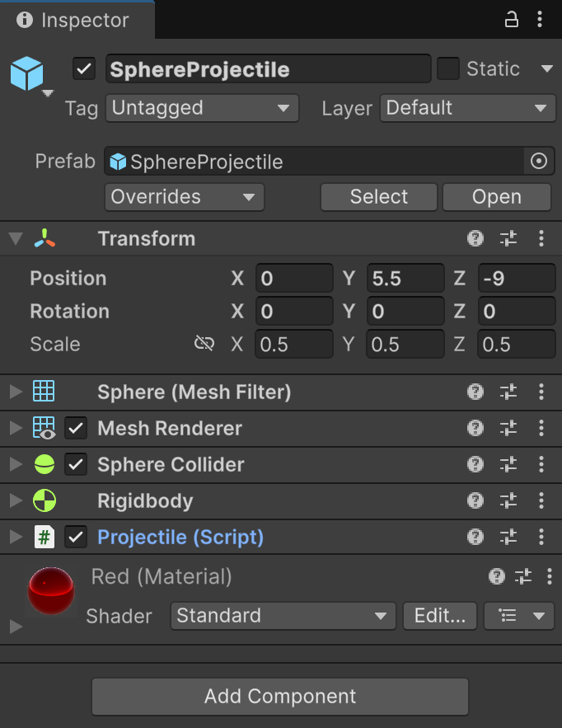Uncheck the Mesh Renderer enabled checkbox
The height and width of the screenshot is (728, 562).
coord(76,428)
